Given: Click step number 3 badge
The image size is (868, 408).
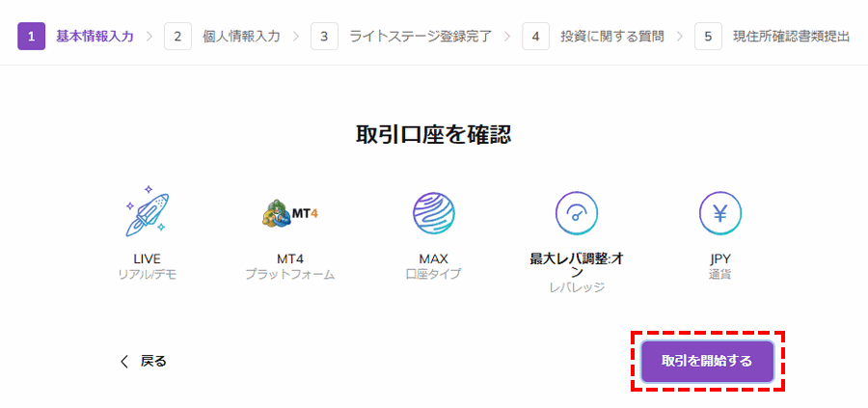Looking at the screenshot, I should (x=324, y=37).
